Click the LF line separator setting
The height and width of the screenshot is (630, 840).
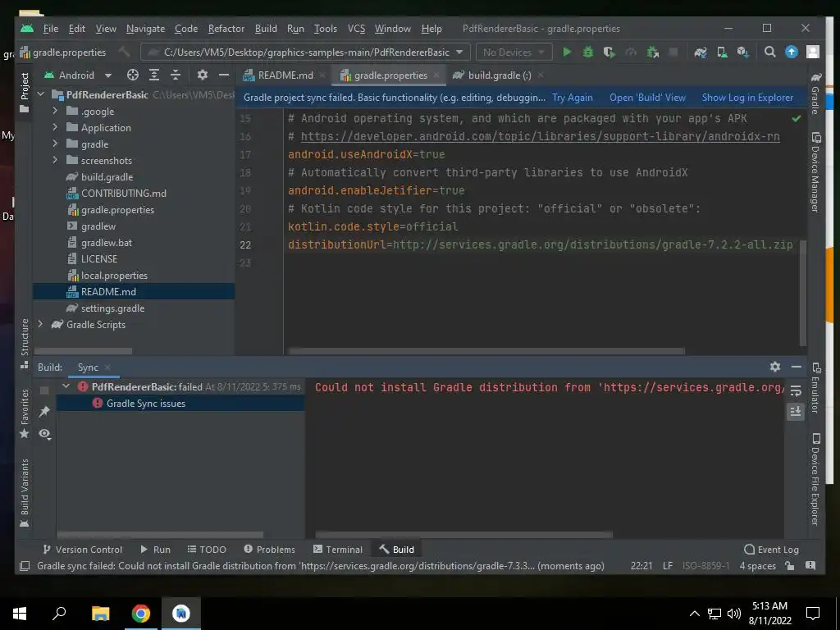pos(668,566)
